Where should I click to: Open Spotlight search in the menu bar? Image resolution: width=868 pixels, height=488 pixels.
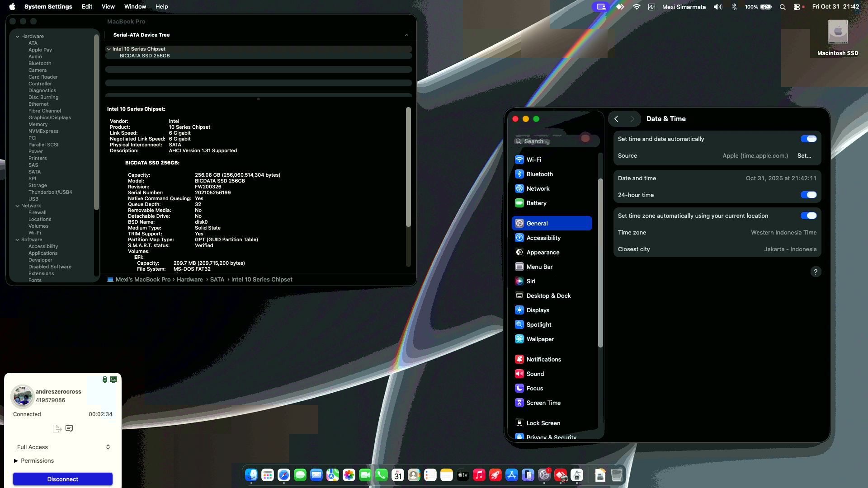pyautogui.click(x=783, y=7)
